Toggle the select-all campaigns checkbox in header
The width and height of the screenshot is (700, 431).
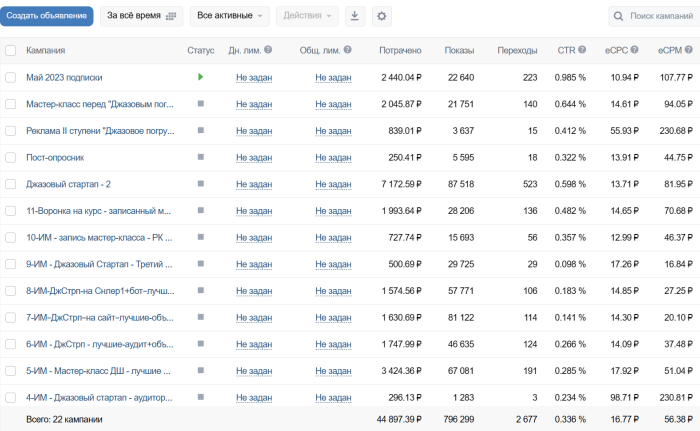11,50
